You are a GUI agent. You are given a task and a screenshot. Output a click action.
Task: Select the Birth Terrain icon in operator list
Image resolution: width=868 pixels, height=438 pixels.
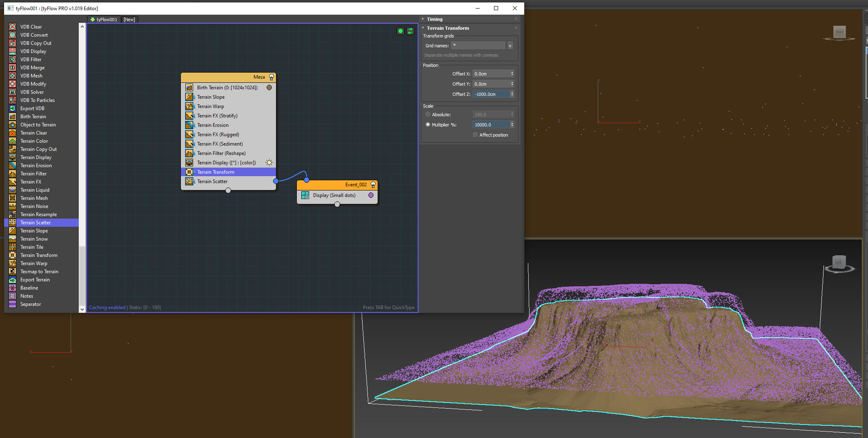pos(13,117)
